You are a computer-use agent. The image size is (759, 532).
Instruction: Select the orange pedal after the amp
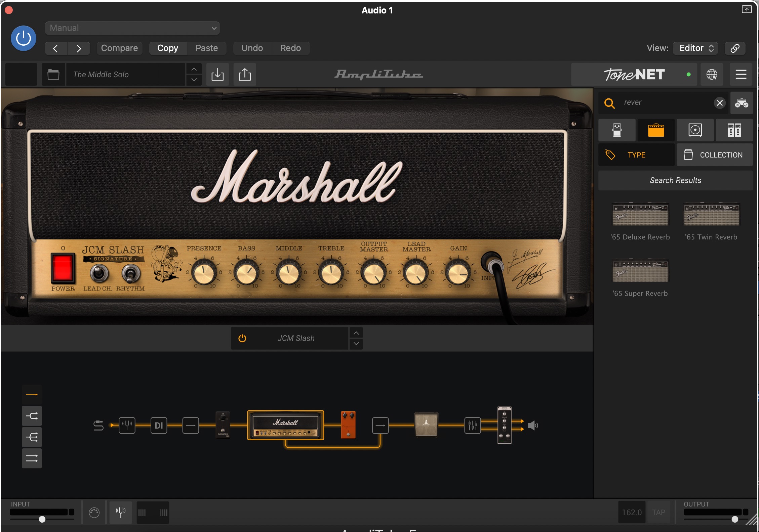coord(348,425)
